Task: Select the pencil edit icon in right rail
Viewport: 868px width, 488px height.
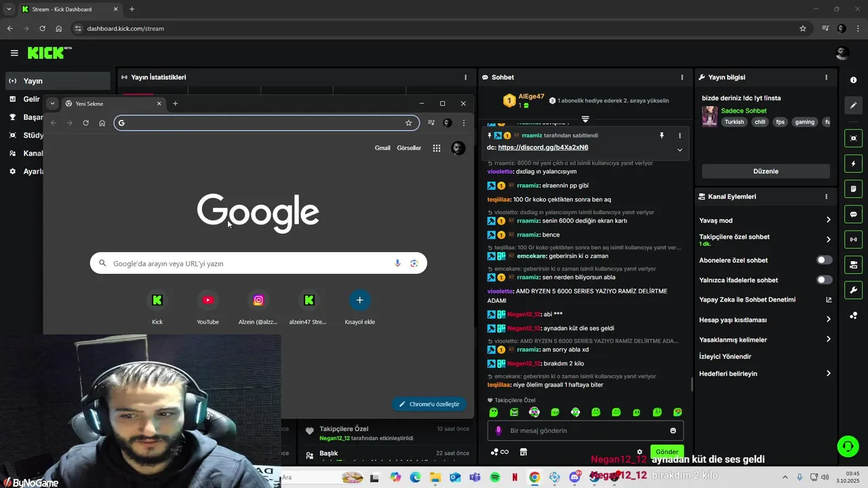Action: pos(853,105)
